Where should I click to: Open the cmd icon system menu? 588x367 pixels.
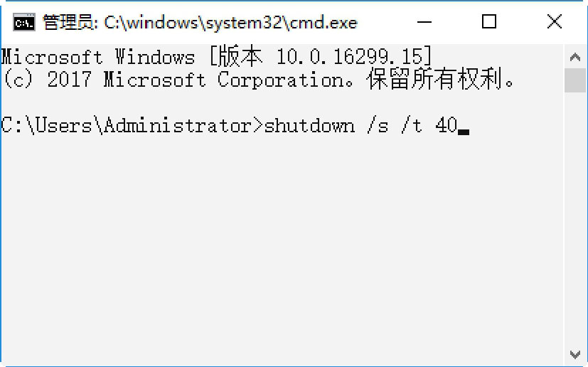[x=23, y=22]
